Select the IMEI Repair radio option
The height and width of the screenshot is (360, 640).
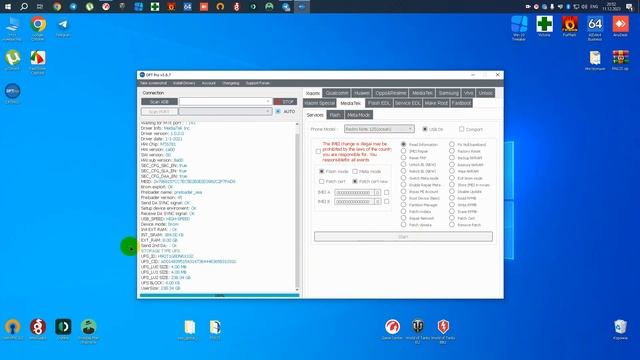click(403, 151)
